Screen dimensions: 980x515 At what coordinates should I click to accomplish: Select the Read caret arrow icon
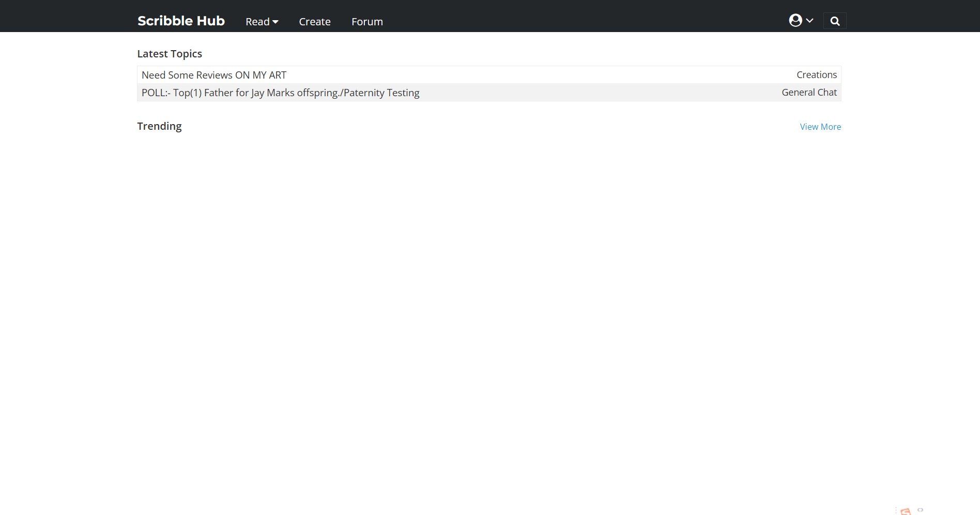pyautogui.click(x=275, y=22)
